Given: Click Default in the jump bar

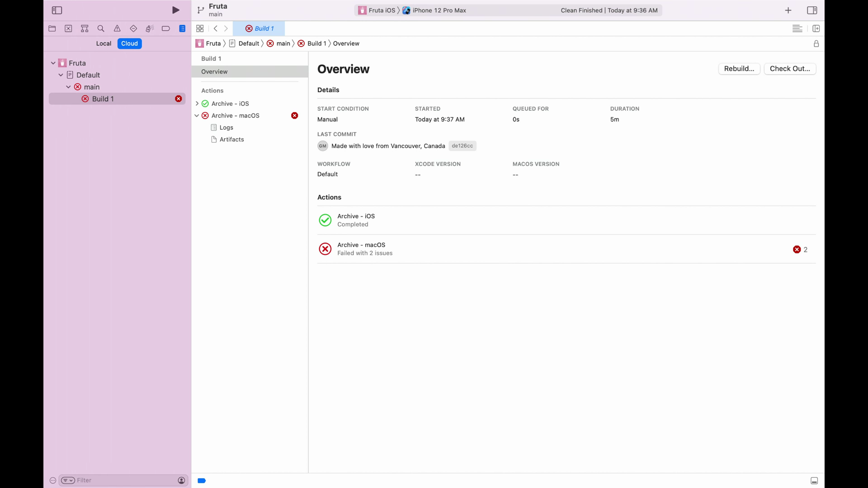Looking at the screenshot, I should [x=244, y=43].
